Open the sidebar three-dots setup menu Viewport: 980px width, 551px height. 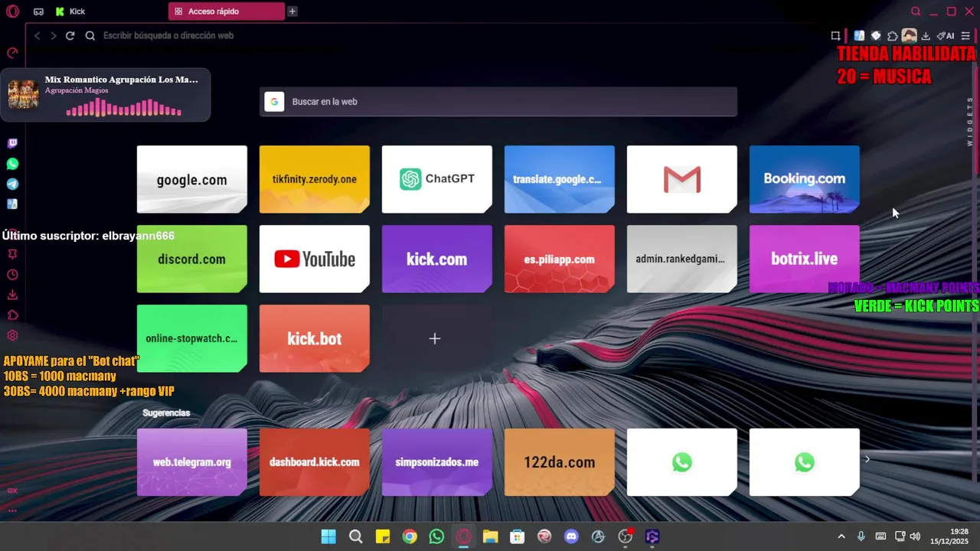pyautogui.click(x=12, y=510)
